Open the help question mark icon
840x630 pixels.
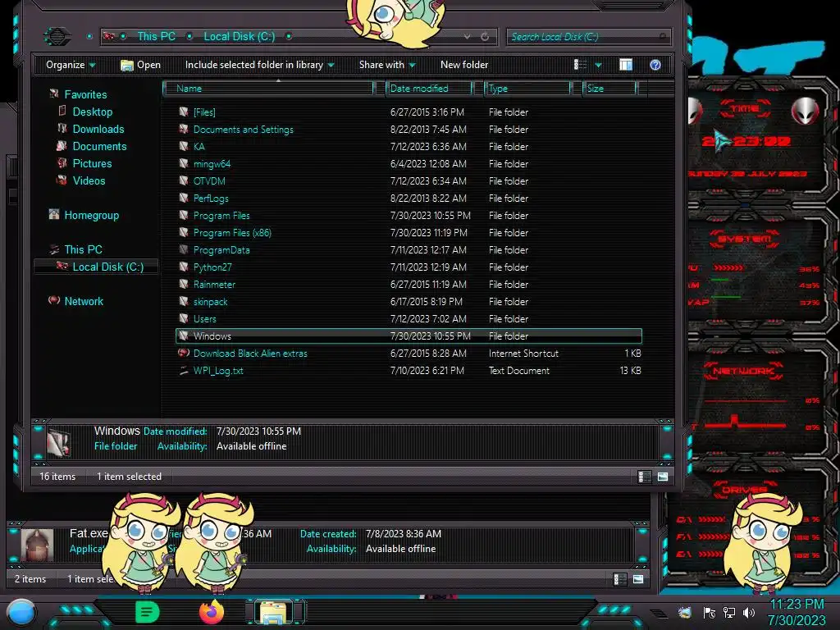655,65
